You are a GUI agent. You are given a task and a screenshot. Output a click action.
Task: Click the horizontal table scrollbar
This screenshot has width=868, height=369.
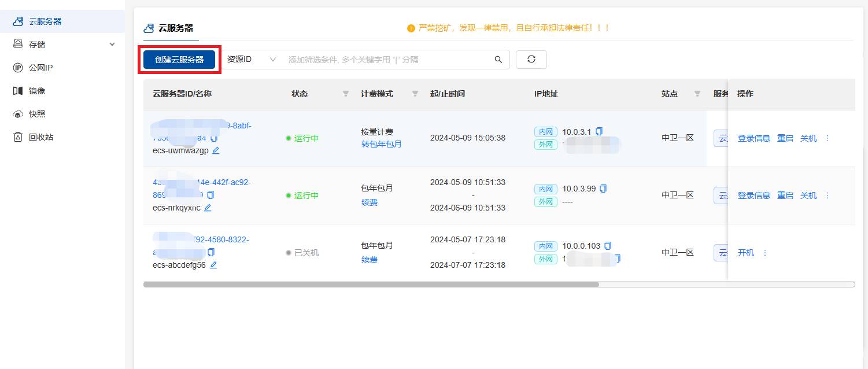(371, 285)
